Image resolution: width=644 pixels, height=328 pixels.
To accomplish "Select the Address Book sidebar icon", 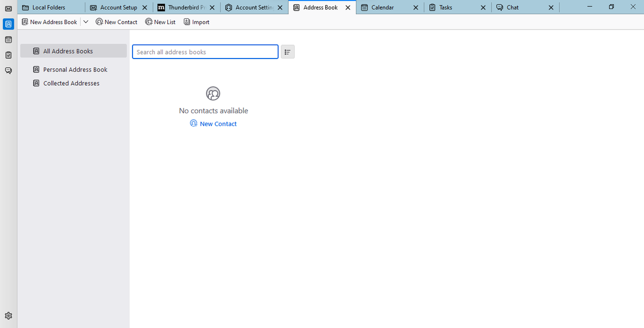I will click(8, 24).
